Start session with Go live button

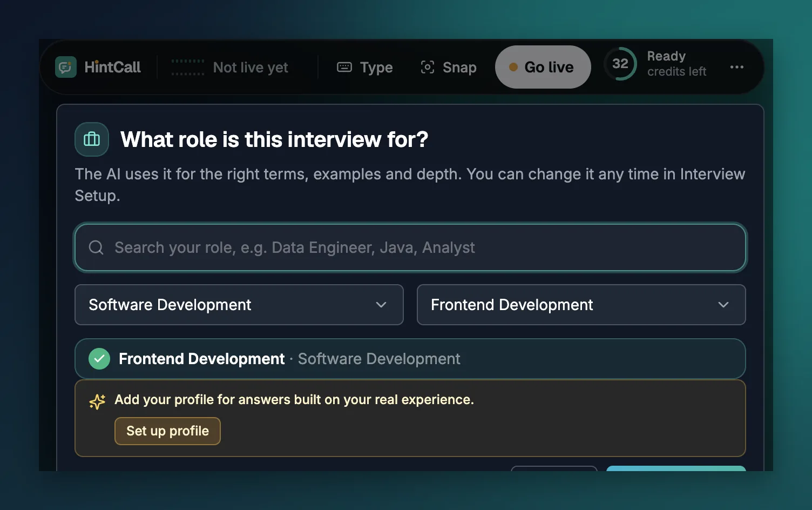(x=543, y=67)
